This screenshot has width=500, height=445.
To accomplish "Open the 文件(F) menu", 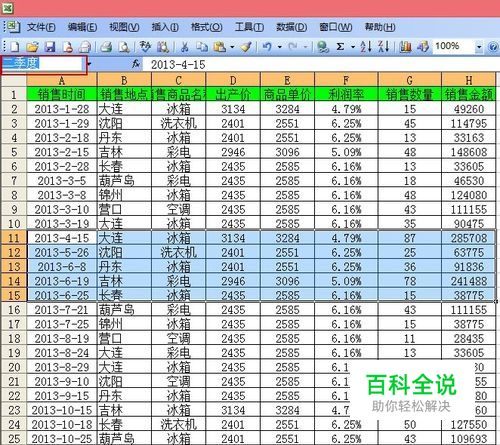I will click(41, 27).
